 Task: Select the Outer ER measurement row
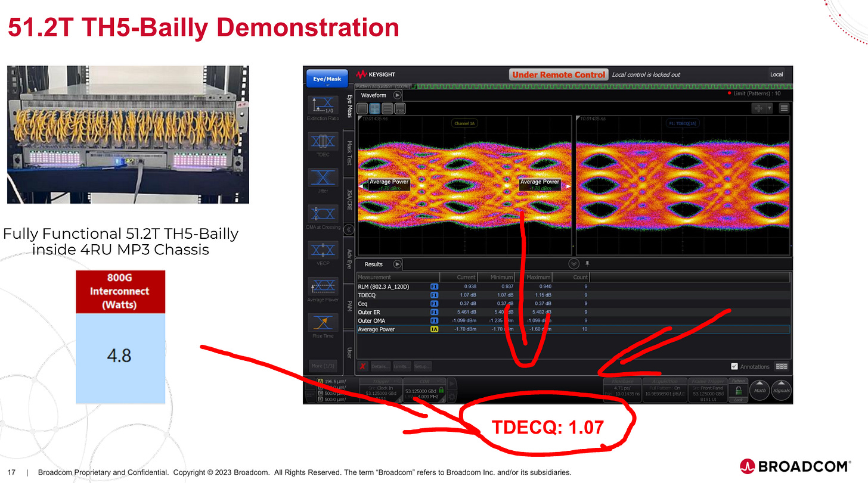(573, 311)
